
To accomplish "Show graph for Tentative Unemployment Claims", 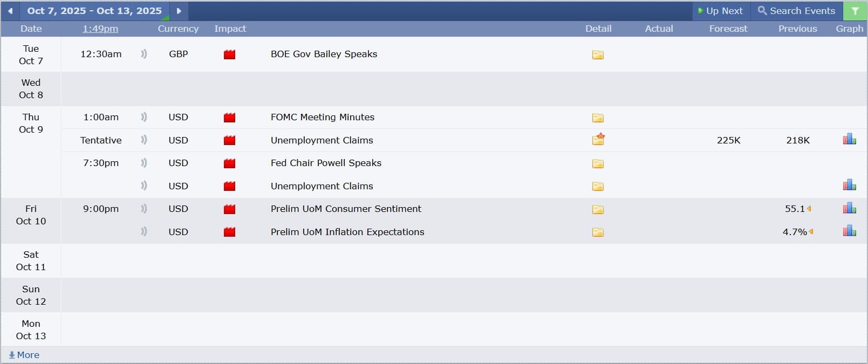I will (849, 140).
